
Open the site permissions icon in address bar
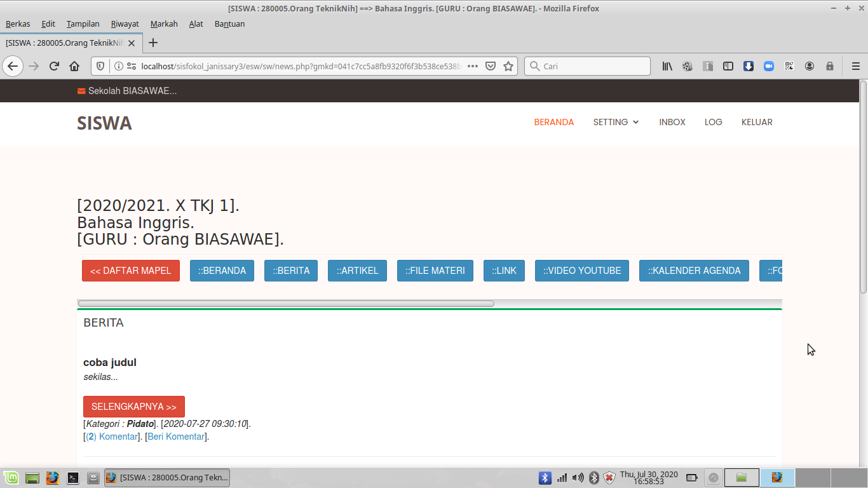[x=132, y=66]
